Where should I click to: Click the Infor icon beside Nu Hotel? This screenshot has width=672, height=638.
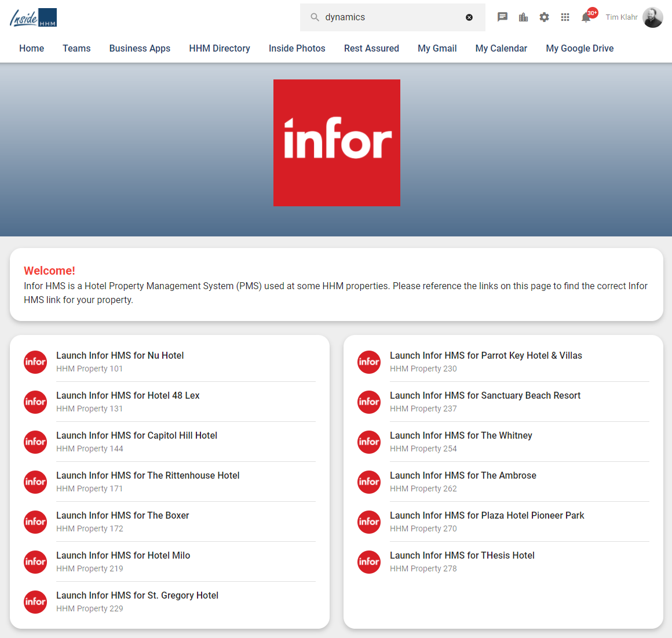click(x=35, y=362)
